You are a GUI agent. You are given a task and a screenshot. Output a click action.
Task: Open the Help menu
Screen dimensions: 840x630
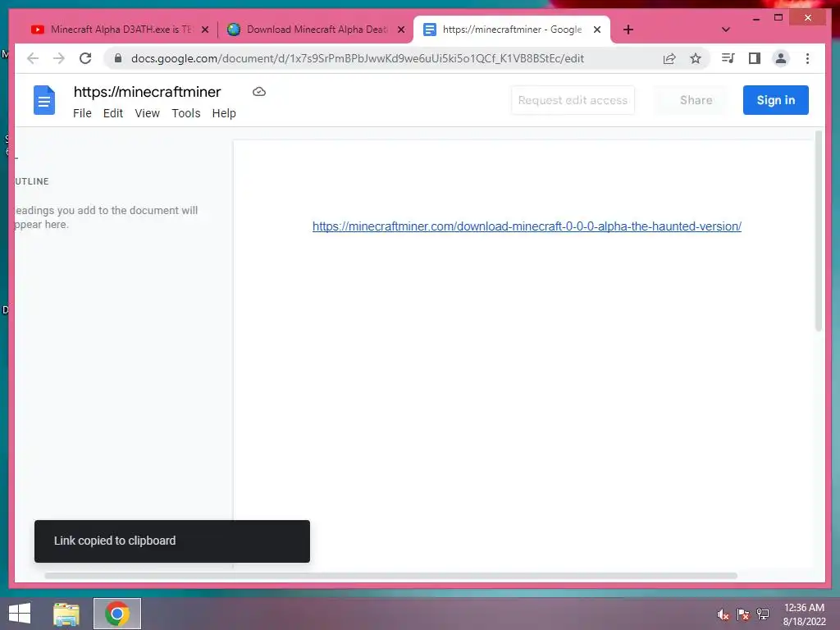coord(224,113)
